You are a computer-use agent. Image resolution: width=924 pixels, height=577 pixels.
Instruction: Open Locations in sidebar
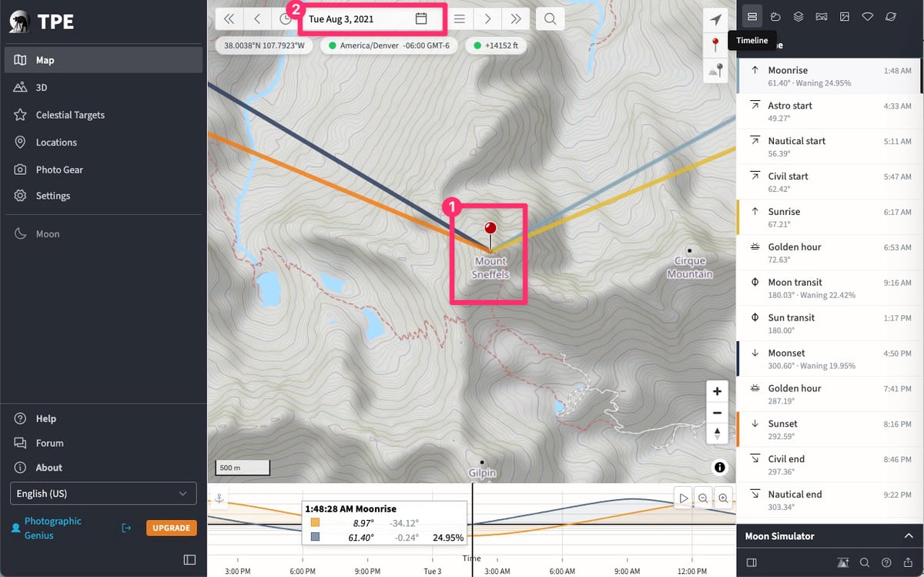pyautogui.click(x=103, y=142)
